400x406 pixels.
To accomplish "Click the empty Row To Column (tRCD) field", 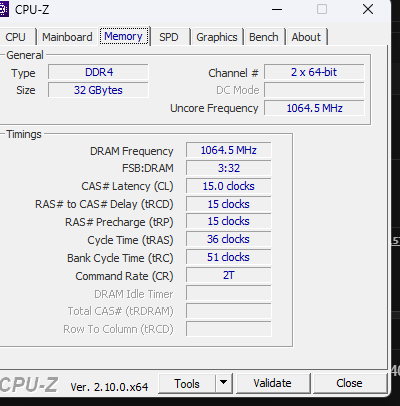I will pyautogui.click(x=229, y=329).
